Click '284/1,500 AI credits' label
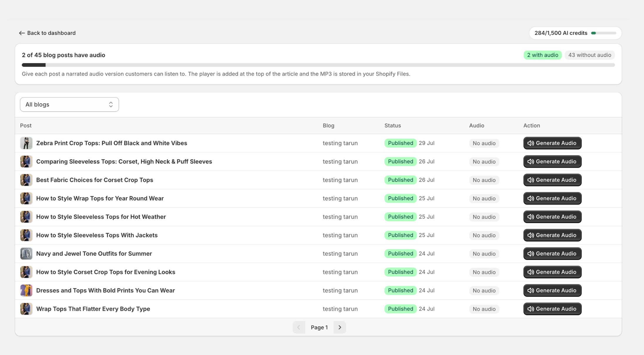This screenshot has height=355, width=644. coord(561,33)
